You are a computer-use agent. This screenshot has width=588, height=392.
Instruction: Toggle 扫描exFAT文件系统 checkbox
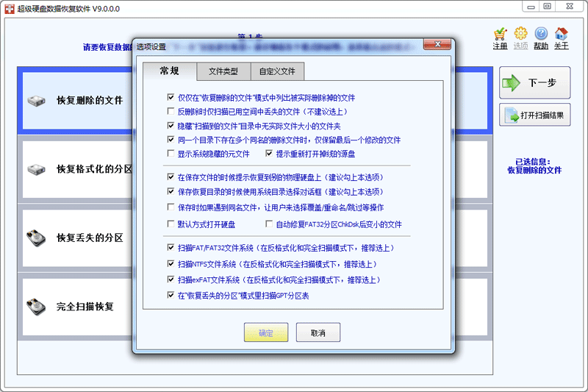(171, 279)
